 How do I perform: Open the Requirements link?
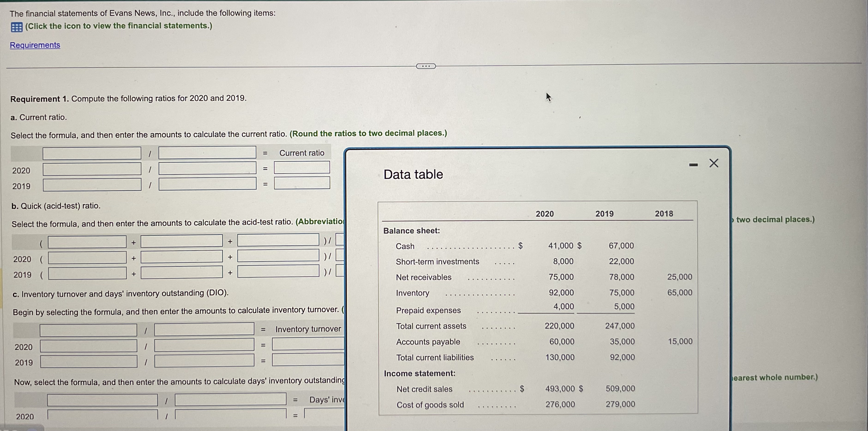click(x=35, y=44)
